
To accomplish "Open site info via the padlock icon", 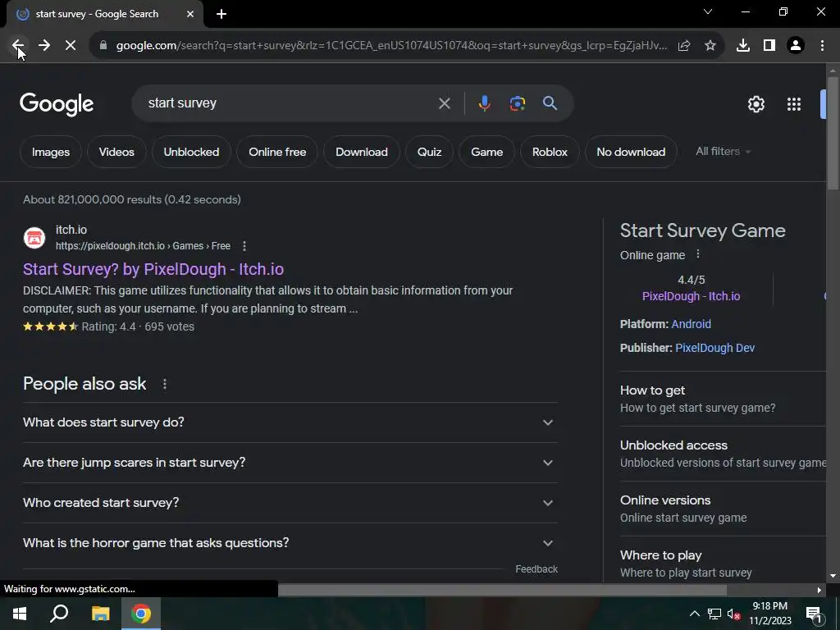I will [x=103, y=46].
